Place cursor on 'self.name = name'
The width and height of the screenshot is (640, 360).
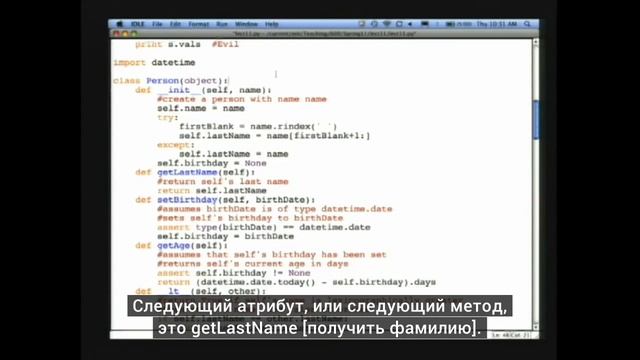coord(201,108)
